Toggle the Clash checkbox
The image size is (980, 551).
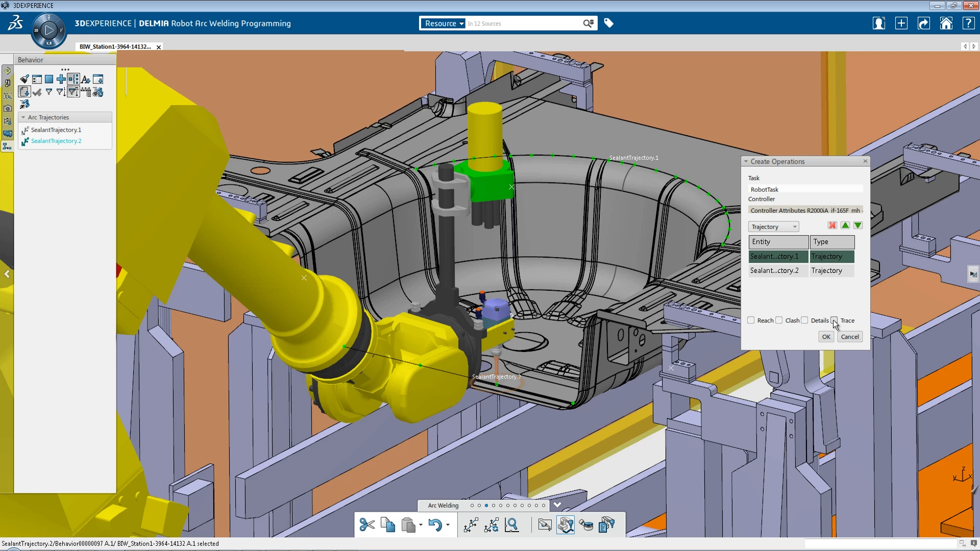[779, 320]
